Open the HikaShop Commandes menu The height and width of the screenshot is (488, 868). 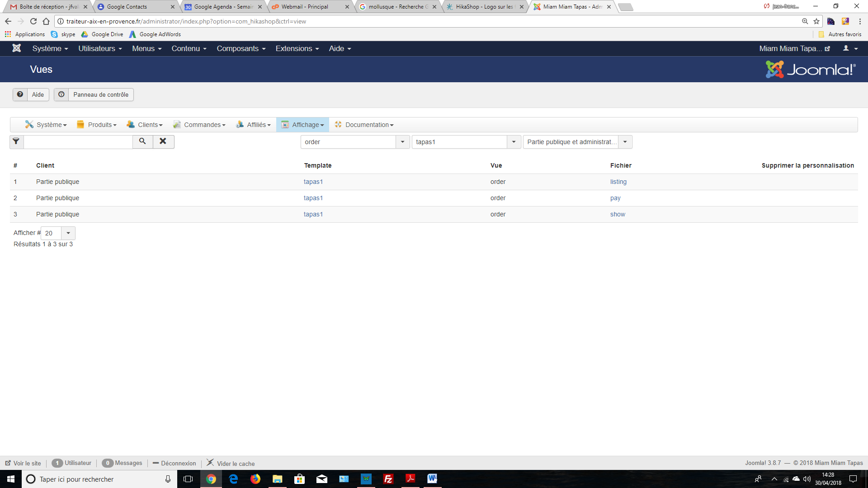(199, 125)
